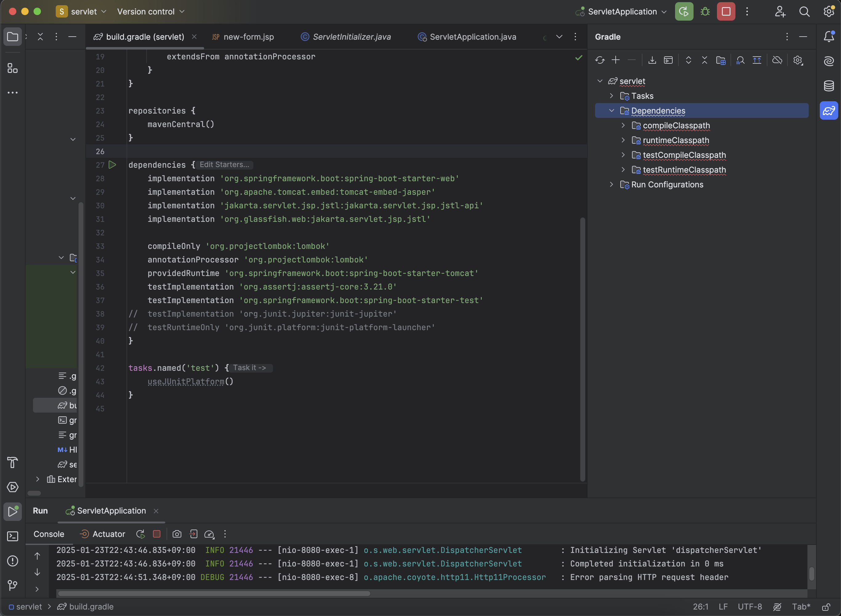Image resolution: width=841 pixels, height=616 pixels.
Task: Open the Services tool window icon
Action: click(13, 487)
